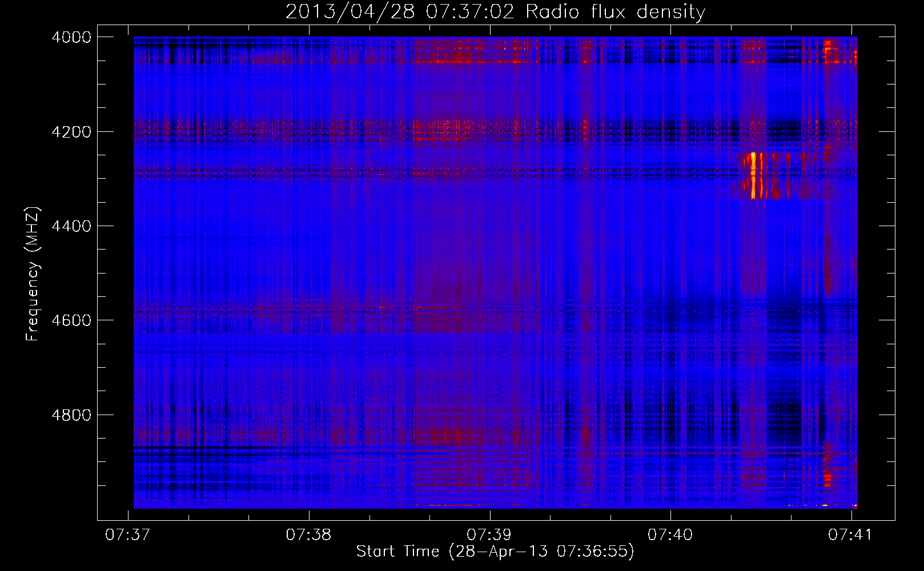
Task: Click the 4200 frequency tick label
Action: tap(71, 132)
